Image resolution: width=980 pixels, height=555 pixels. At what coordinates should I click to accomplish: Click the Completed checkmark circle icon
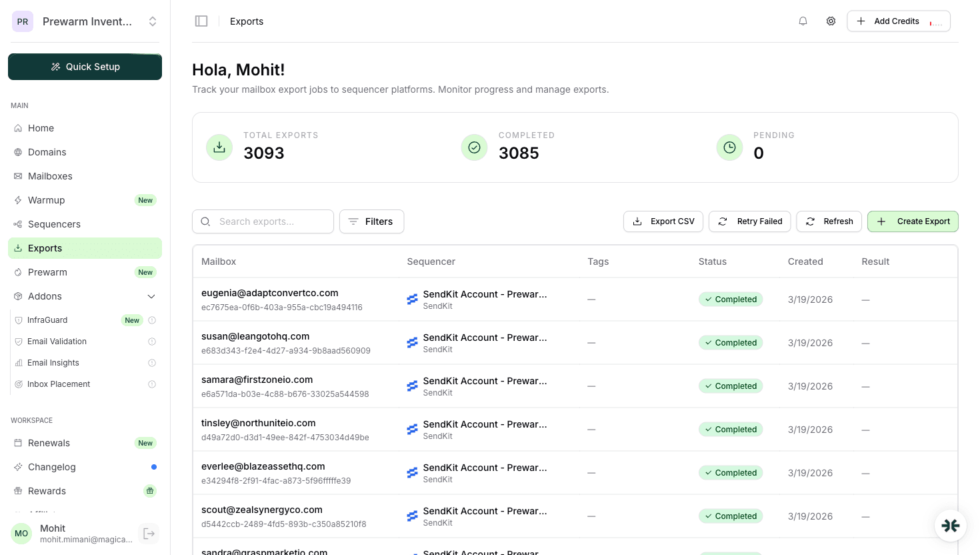[474, 147]
